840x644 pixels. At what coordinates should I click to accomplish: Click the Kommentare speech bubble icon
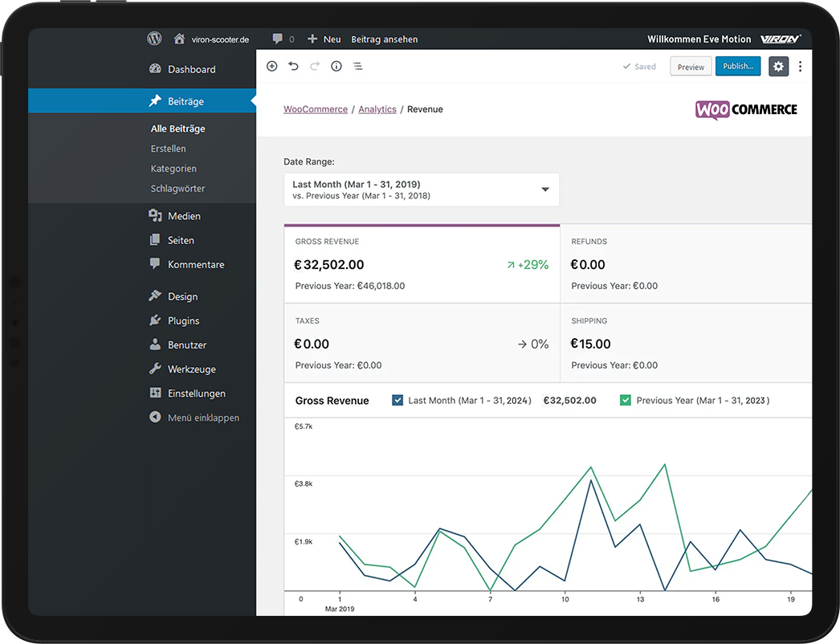(x=155, y=263)
